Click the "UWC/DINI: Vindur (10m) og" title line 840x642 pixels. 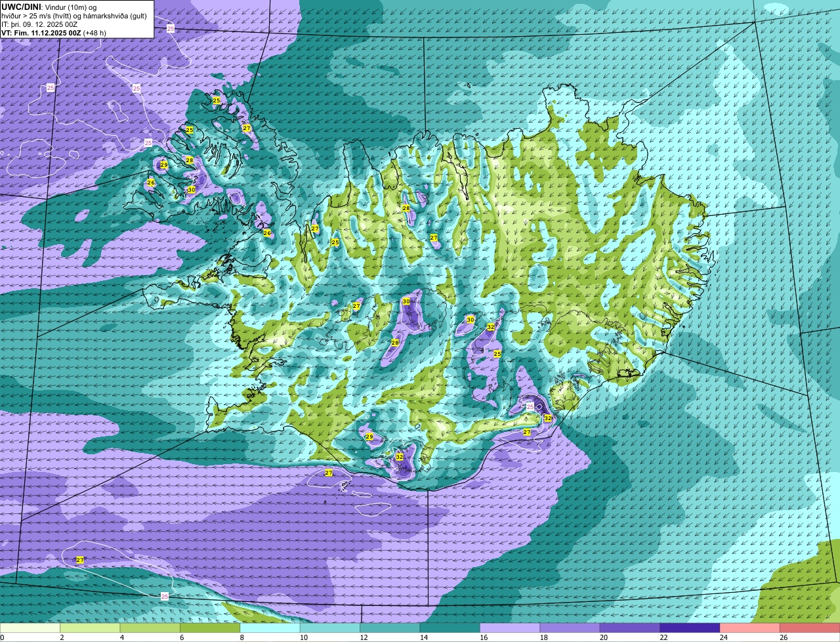coord(49,7)
